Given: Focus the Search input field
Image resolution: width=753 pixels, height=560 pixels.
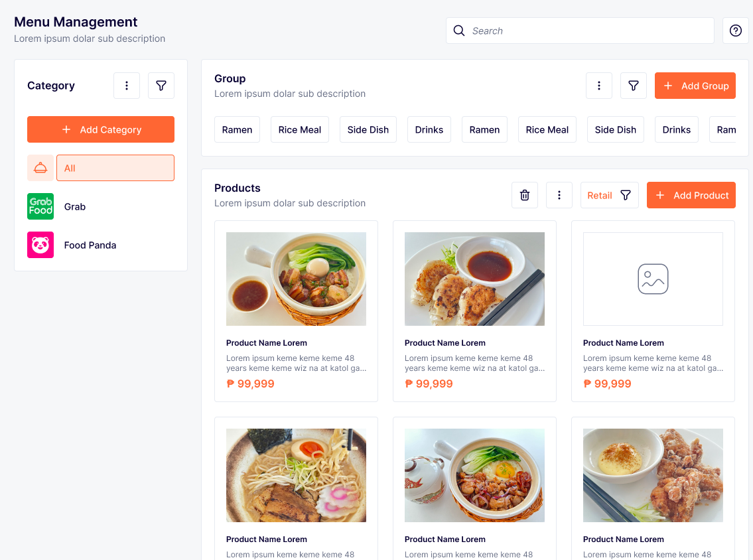Looking at the screenshot, I should click(x=587, y=31).
